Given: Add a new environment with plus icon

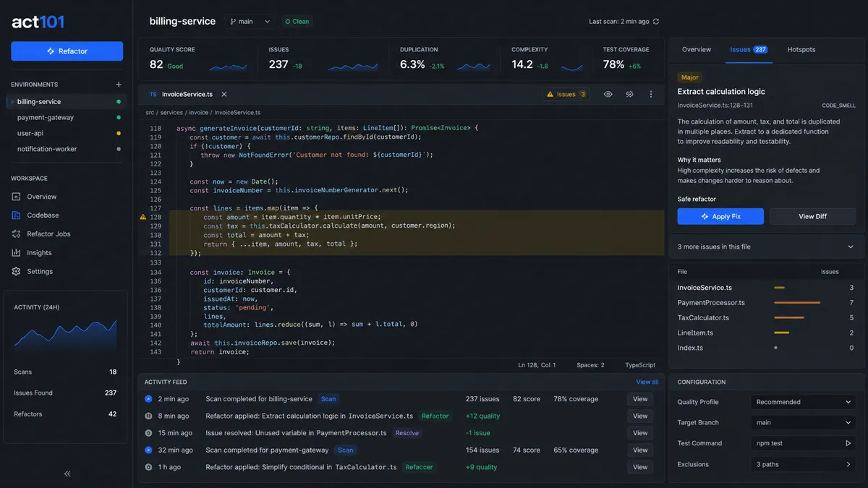Looking at the screenshot, I should [119, 85].
